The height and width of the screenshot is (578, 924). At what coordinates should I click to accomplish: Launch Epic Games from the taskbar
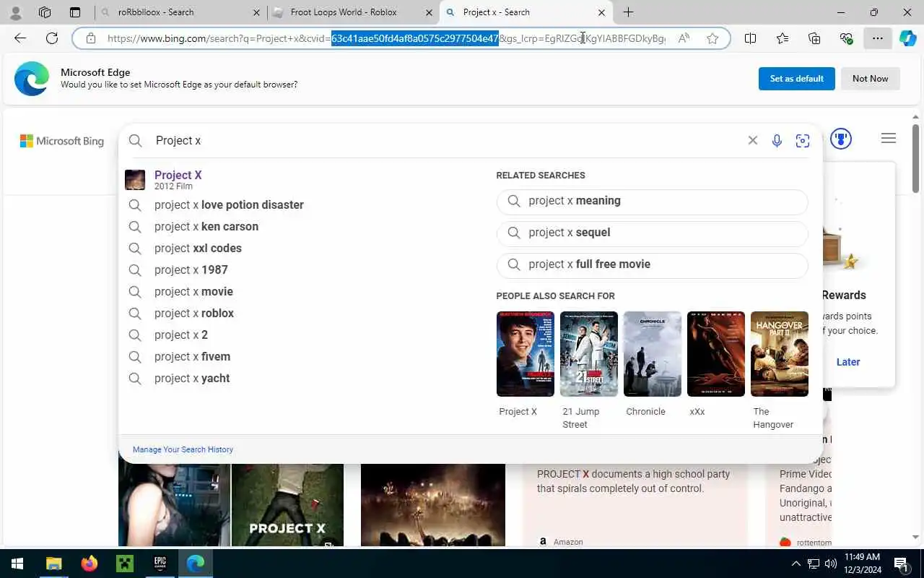click(160, 564)
